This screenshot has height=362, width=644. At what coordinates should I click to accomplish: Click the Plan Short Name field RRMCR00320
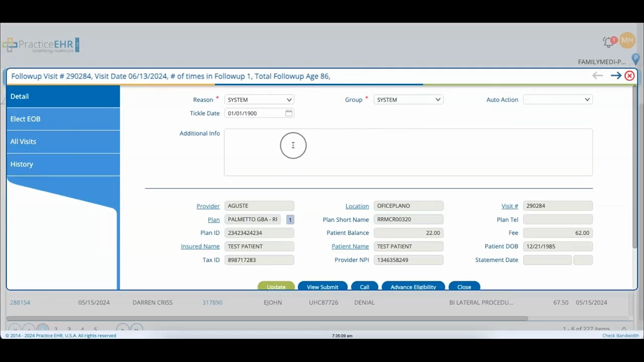click(409, 219)
